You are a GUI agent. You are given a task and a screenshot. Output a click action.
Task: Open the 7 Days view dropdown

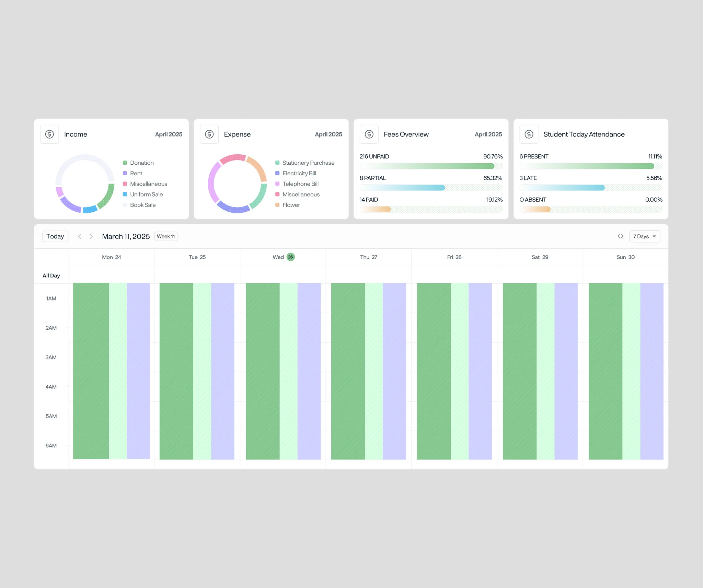pos(644,236)
